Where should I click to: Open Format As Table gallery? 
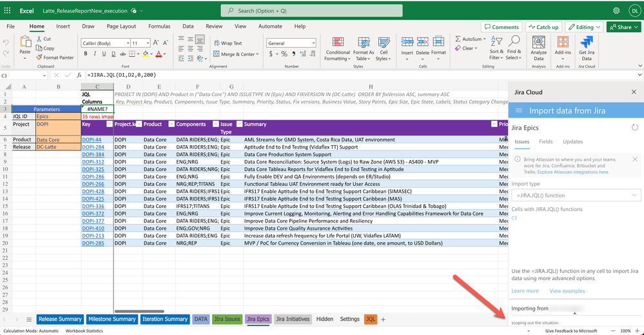363,49
